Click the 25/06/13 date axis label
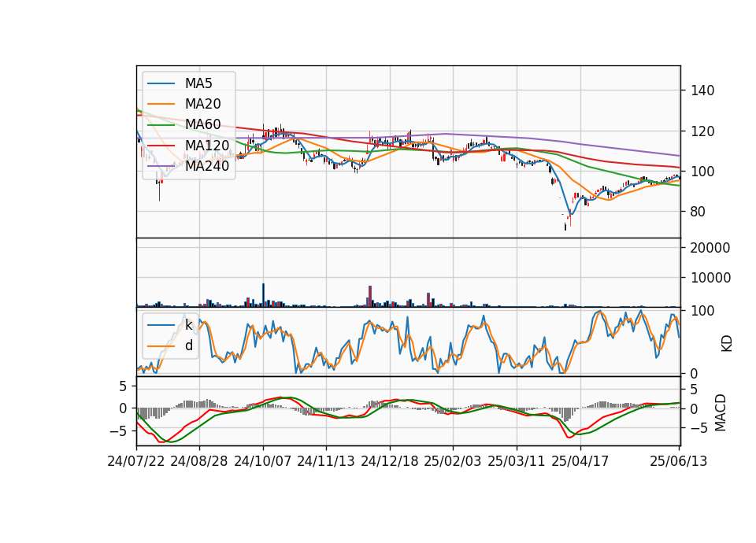The height and width of the screenshot is (543, 756). point(679,461)
